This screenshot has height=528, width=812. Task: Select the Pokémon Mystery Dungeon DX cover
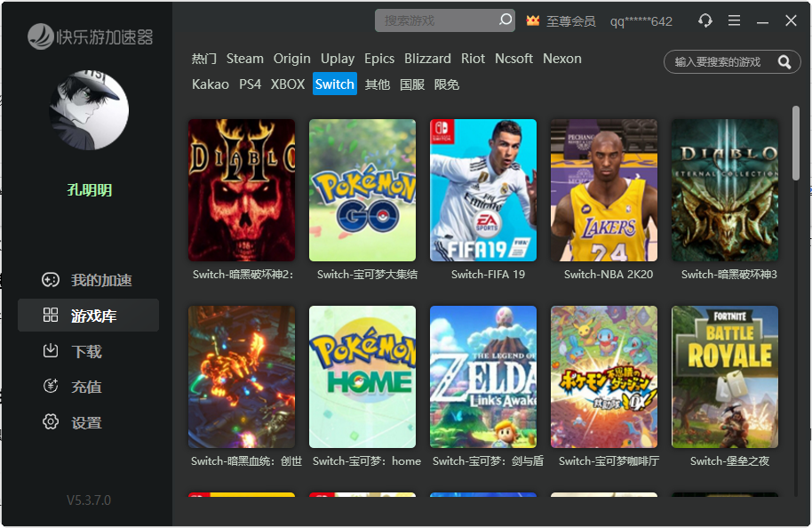point(604,377)
